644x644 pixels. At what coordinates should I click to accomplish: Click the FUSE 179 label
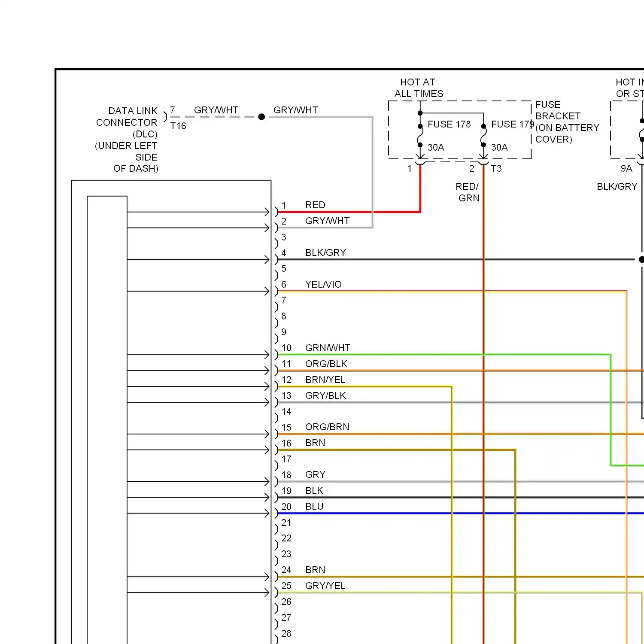tap(512, 124)
